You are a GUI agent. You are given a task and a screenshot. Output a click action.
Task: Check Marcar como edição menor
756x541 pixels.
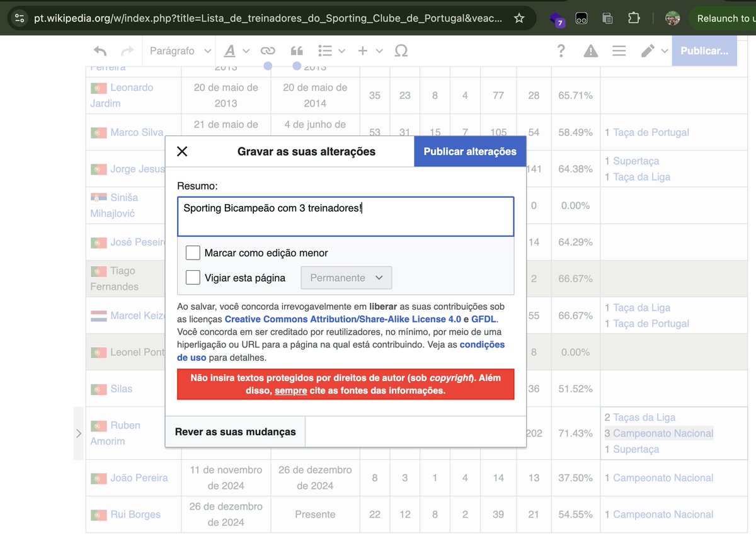pyautogui.click(x=193, y=253)
